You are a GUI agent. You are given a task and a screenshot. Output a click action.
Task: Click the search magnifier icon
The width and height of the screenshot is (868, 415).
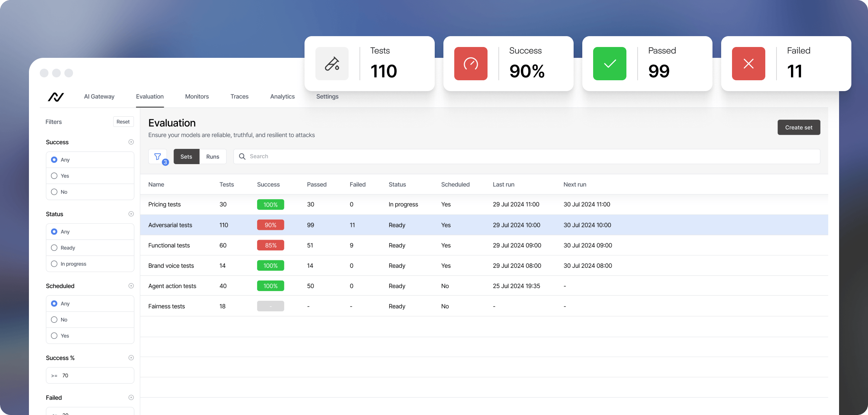tap(242, 157)
